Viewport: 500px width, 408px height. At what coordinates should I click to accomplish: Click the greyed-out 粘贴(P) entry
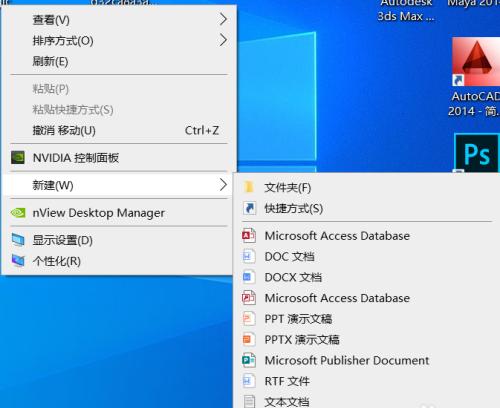pyautogui.click(x=117, y=89)
